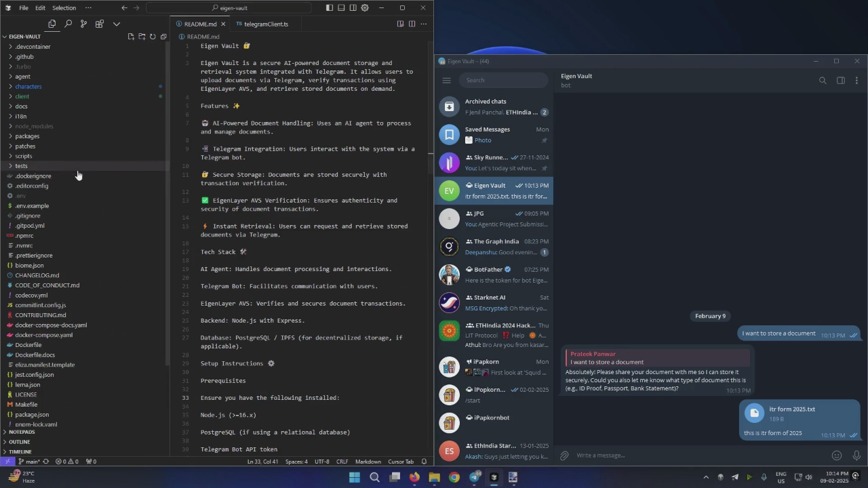
Task: Open the File menu
Action: (24, 8)
